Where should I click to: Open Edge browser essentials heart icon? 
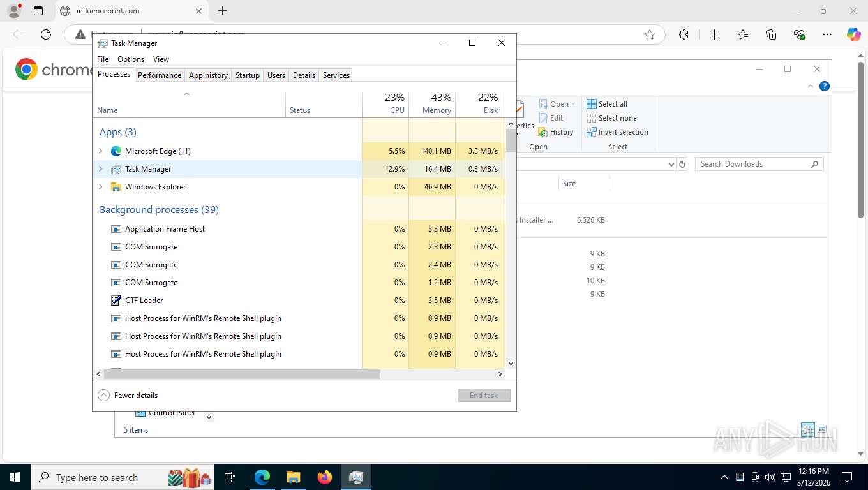pos(799,34)
